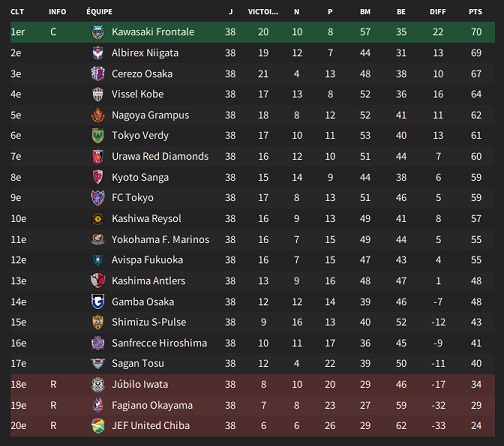Open the Yokohama F. Marinos team link
504x446 pixels.
160,239
